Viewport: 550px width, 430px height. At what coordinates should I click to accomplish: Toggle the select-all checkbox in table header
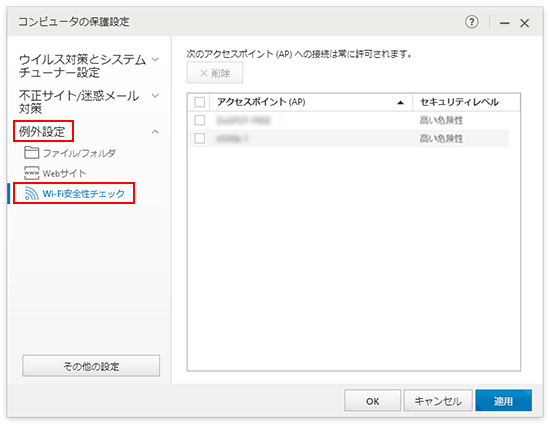coord(200,102)
